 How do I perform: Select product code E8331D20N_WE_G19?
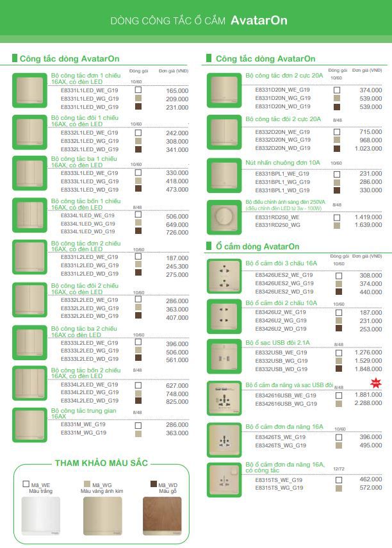[282, 90]
